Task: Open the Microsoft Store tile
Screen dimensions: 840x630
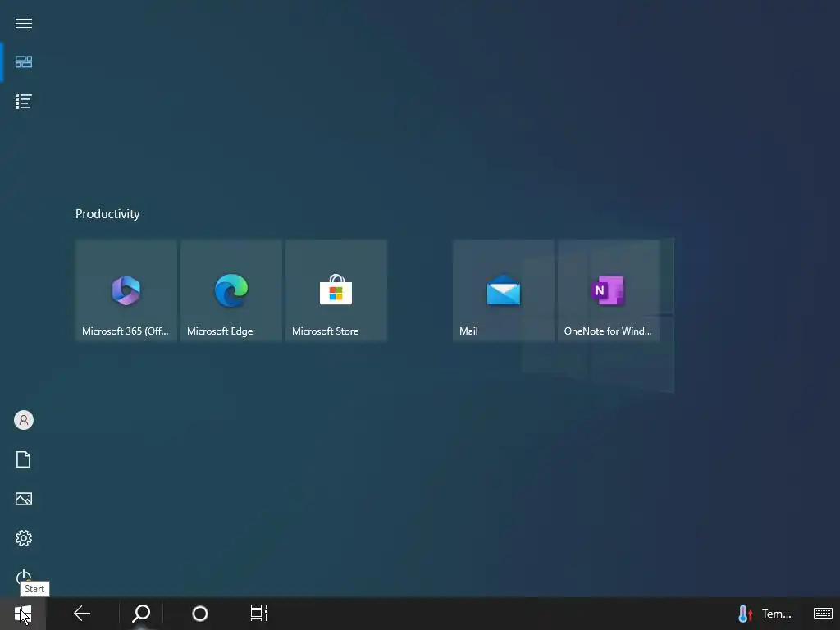Action: click(x=336, y=290)
